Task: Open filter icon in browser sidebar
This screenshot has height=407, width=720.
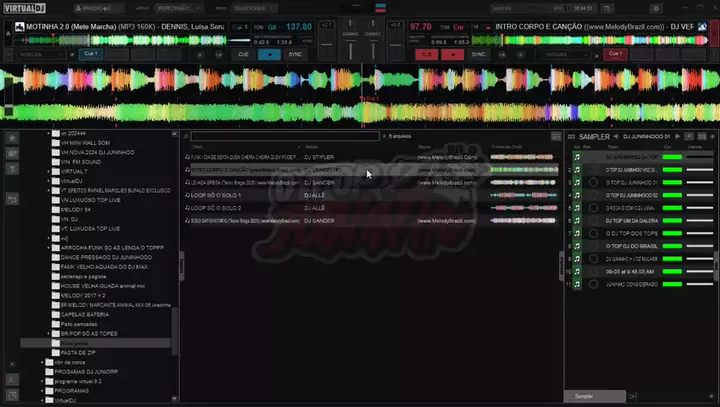Action: [12, 169]
